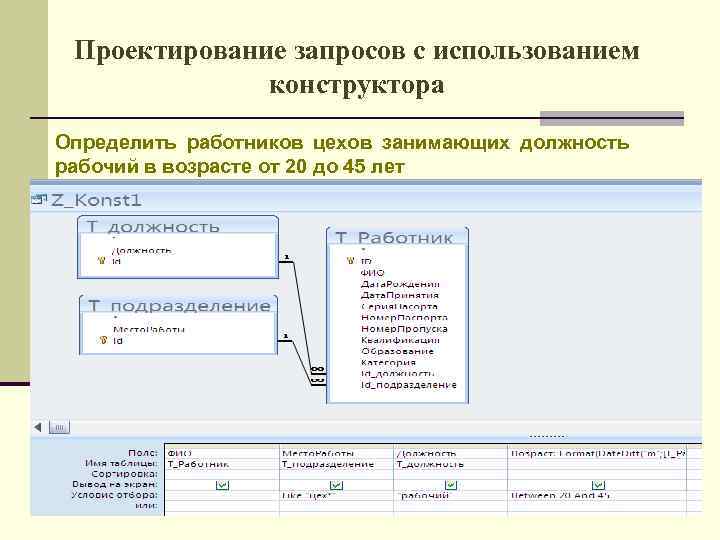Click the T_Работник table name cell

222,464
